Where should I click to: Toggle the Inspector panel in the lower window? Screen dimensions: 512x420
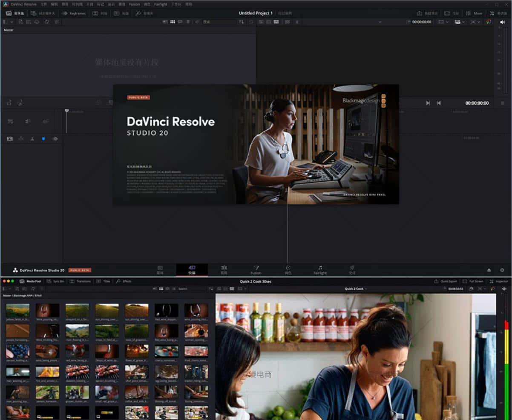(498, 281)
